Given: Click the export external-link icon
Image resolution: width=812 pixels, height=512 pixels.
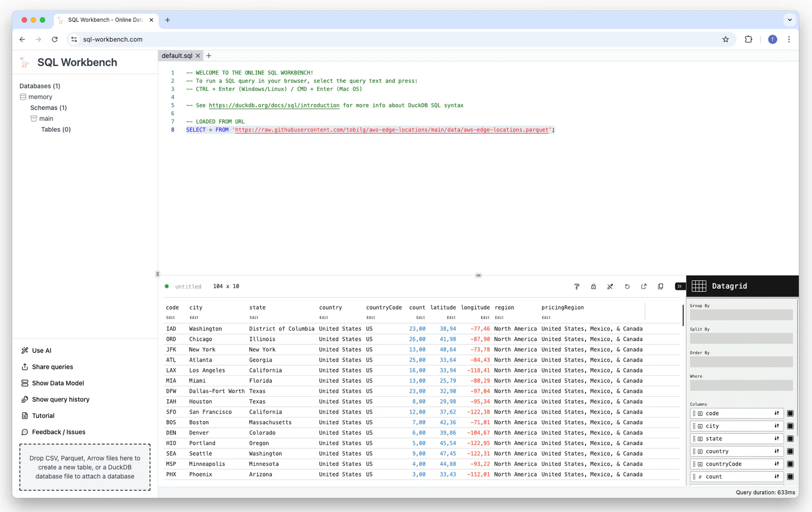Looking at the screenshot, I should [644, 286].
